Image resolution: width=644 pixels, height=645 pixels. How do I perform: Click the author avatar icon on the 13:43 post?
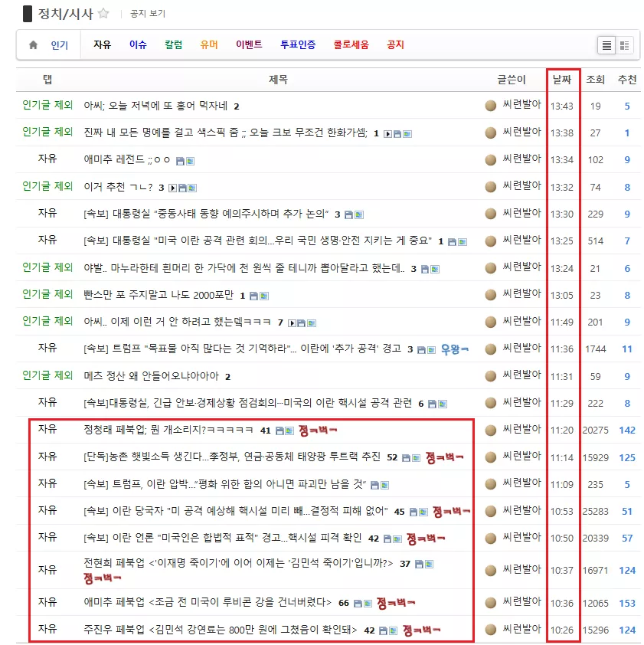click(491, 106)
